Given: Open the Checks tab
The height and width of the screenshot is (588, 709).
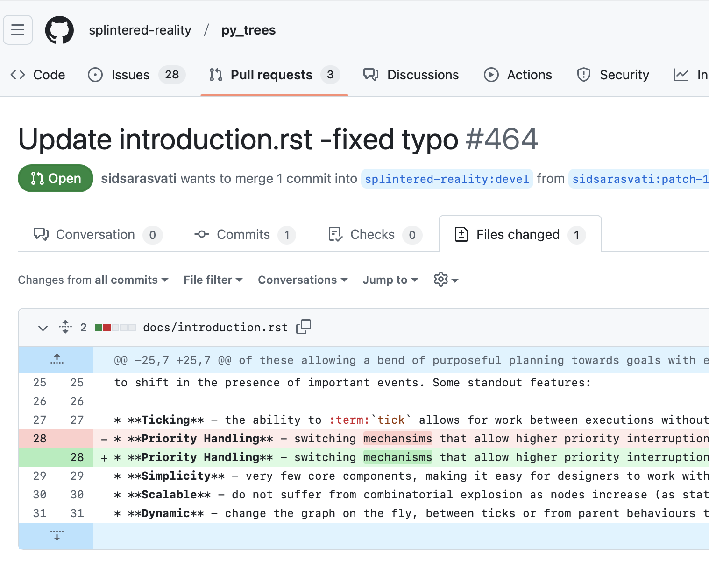Looking at the screenshot, I should 375,234.
